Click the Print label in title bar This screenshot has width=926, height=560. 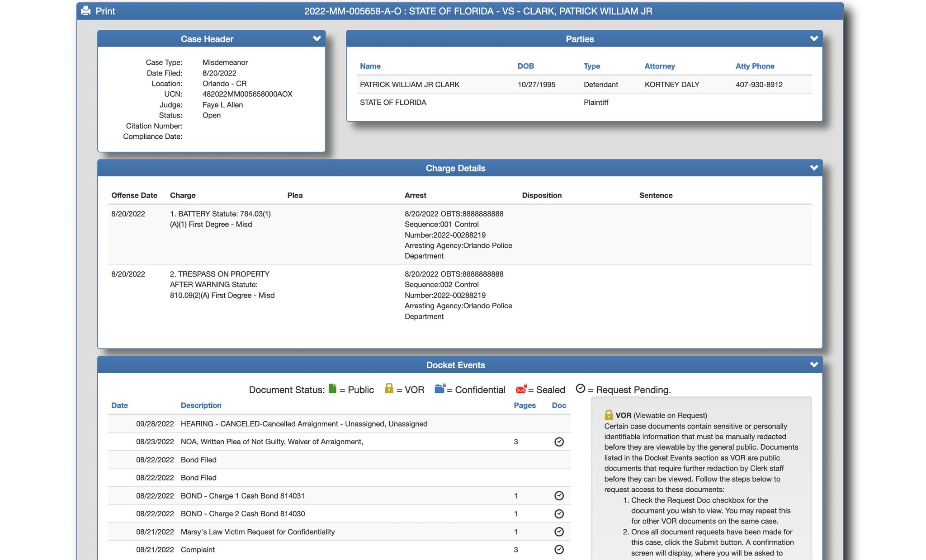pos(105,11)
